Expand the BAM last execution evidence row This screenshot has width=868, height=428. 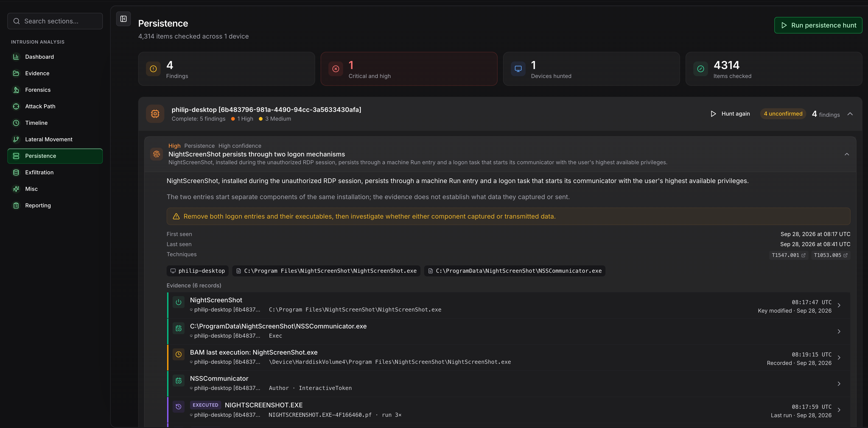pos(509,358)
